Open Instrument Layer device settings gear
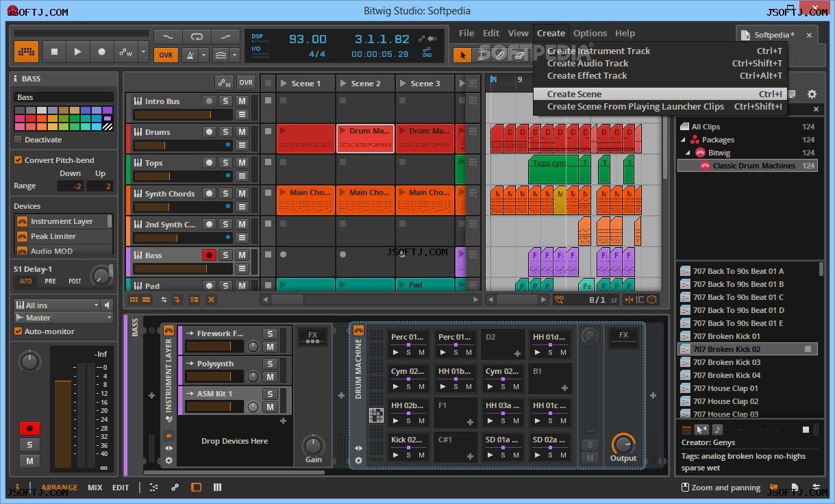 [169, 460]
